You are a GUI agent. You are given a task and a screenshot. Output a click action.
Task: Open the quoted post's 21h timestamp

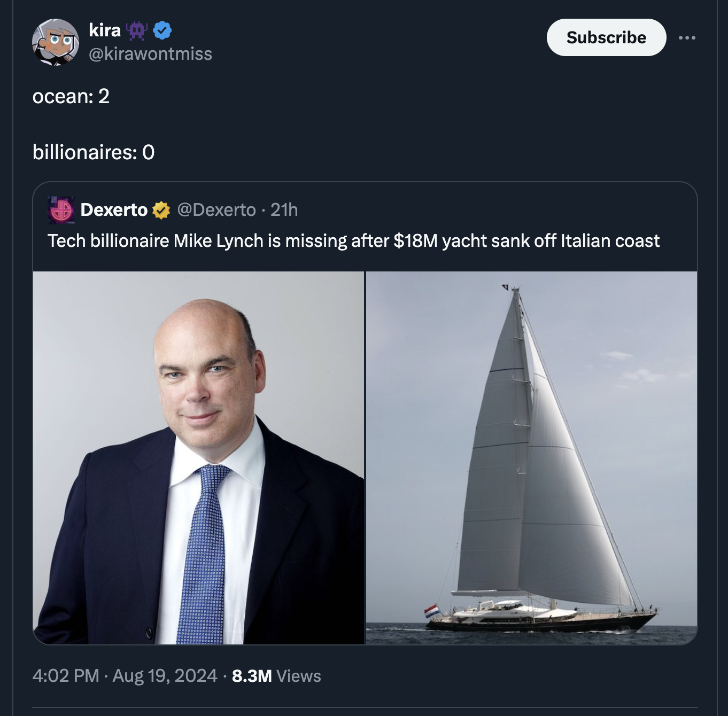tap(284, 210)
